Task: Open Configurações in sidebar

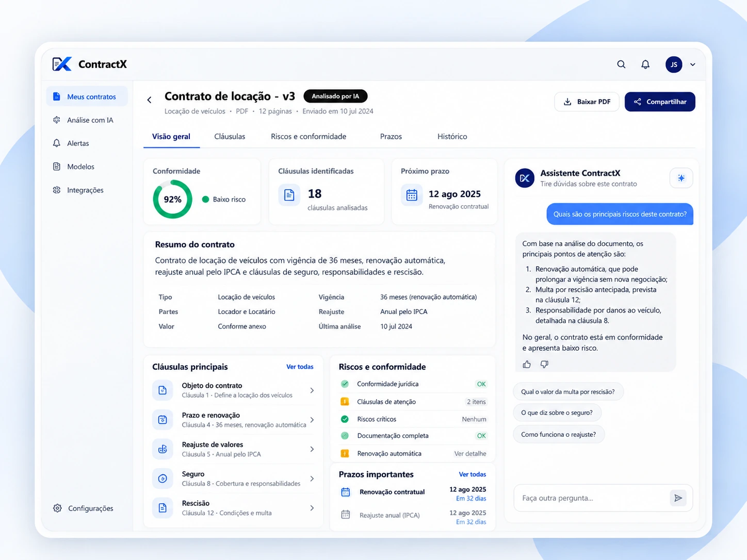Action: pos(83,508)
